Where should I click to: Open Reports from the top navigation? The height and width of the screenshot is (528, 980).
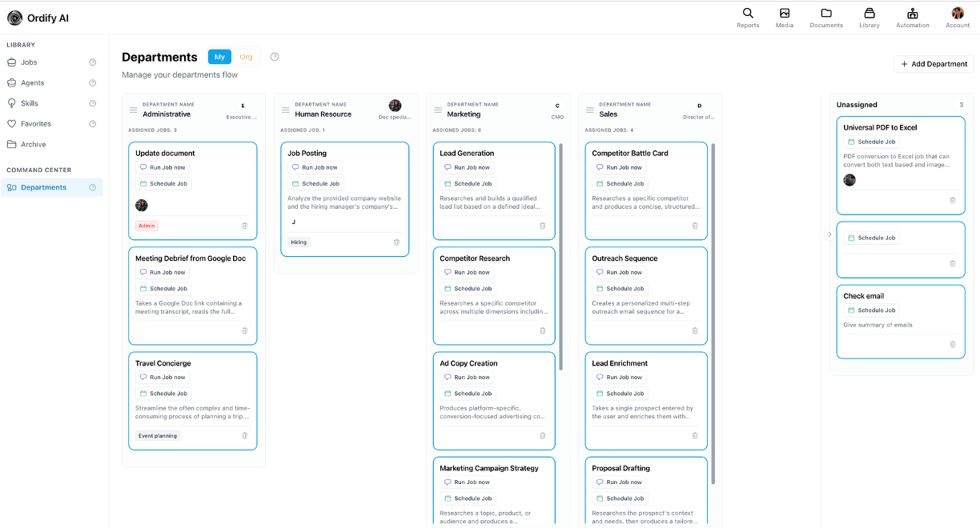coord(747,14)
